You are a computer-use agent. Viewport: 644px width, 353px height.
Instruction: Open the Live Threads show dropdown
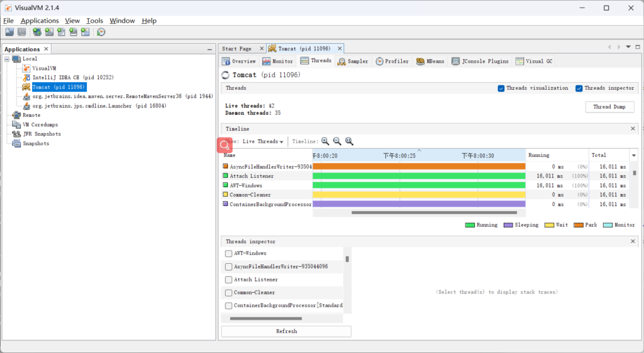point(263,141)
